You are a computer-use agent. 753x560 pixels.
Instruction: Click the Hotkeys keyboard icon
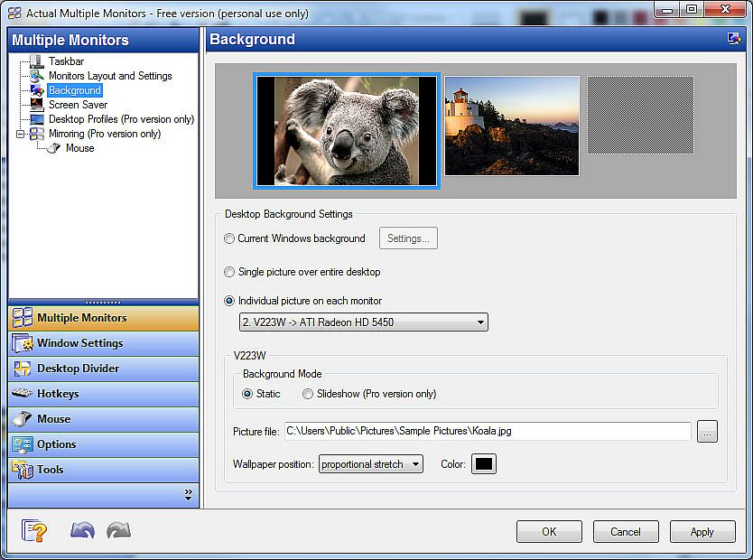tap(23, 394)
